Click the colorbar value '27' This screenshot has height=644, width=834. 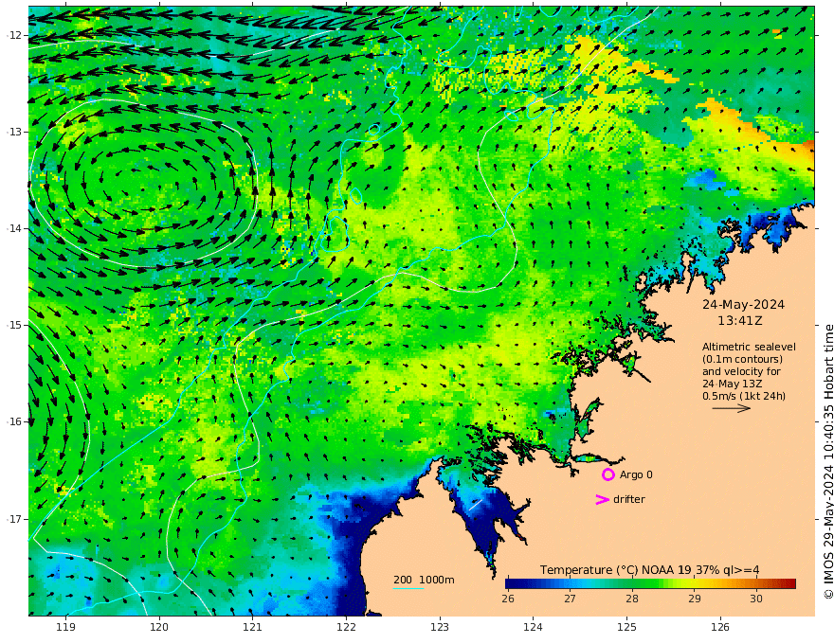[x=570, y=599]
